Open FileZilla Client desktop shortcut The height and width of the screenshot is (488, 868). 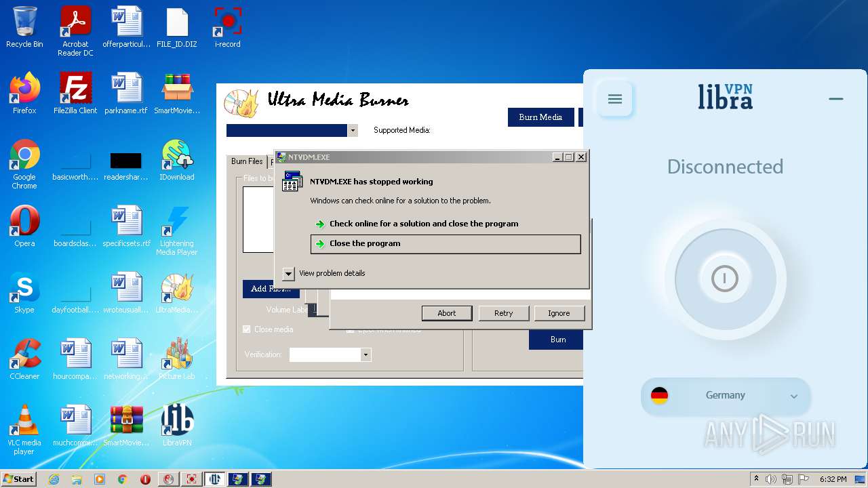(75, 94)
